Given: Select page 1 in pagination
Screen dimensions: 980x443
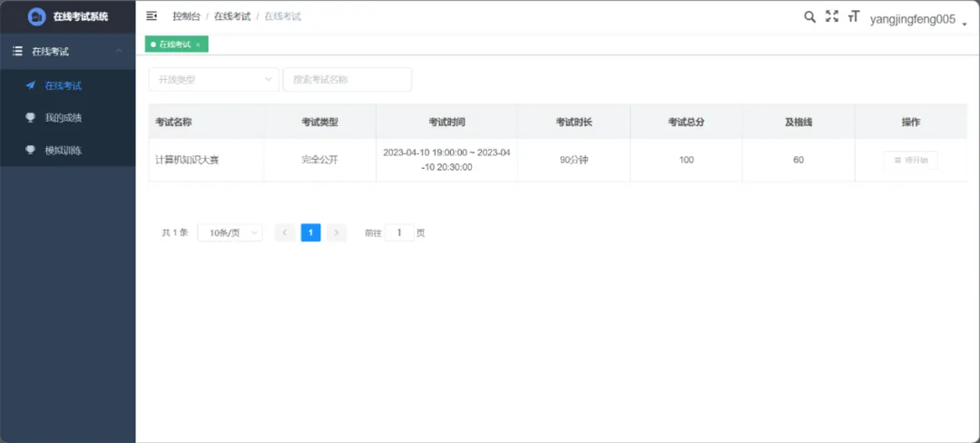Looking at the screenshot, I should [310, 233].
